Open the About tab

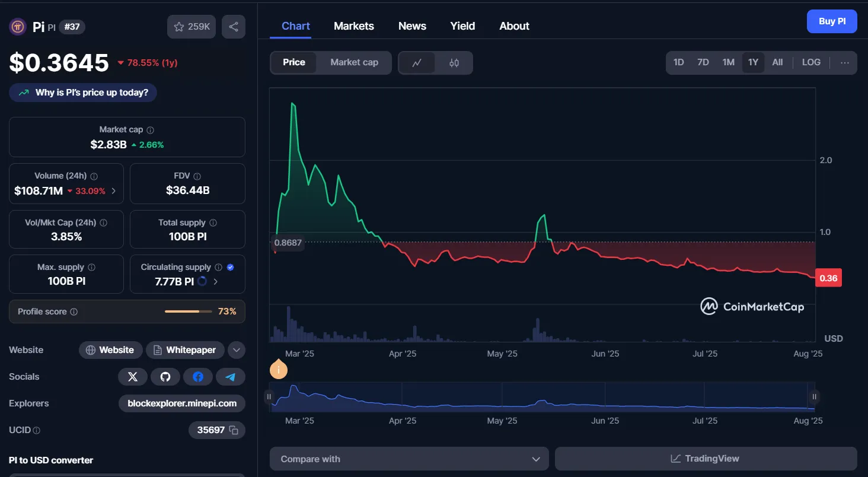point(514,26)
